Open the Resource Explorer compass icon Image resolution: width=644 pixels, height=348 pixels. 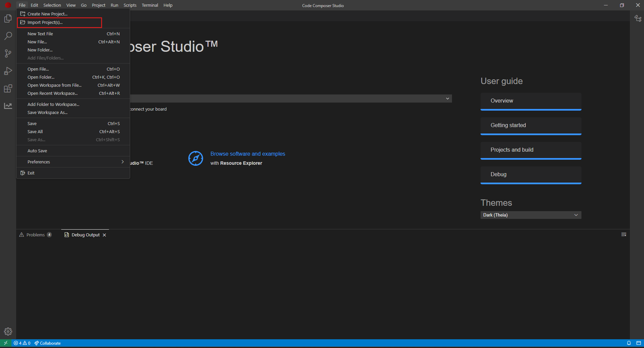point(196,158)
